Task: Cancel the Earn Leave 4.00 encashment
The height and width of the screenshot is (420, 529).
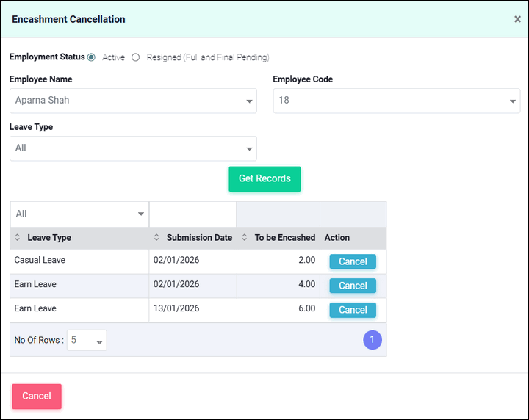Action: click(x=353, y=286)
